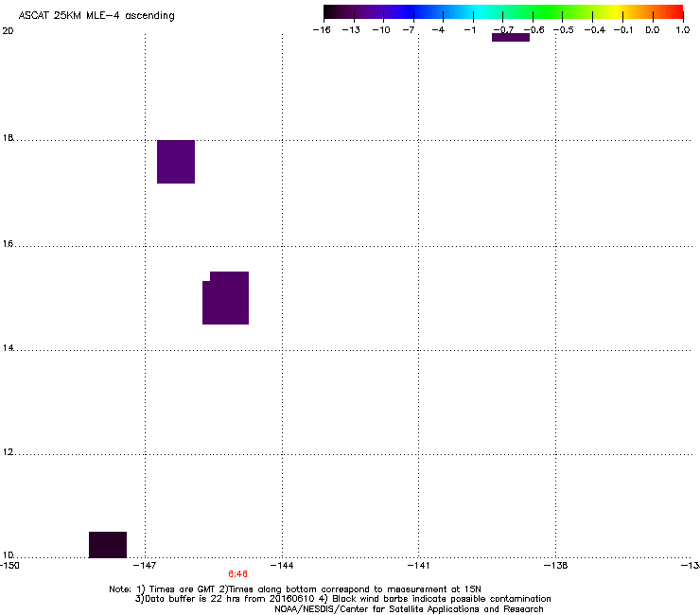700x615 pixels.
Task: Click the dark data patch near 10N
Action: coord(108,544)
